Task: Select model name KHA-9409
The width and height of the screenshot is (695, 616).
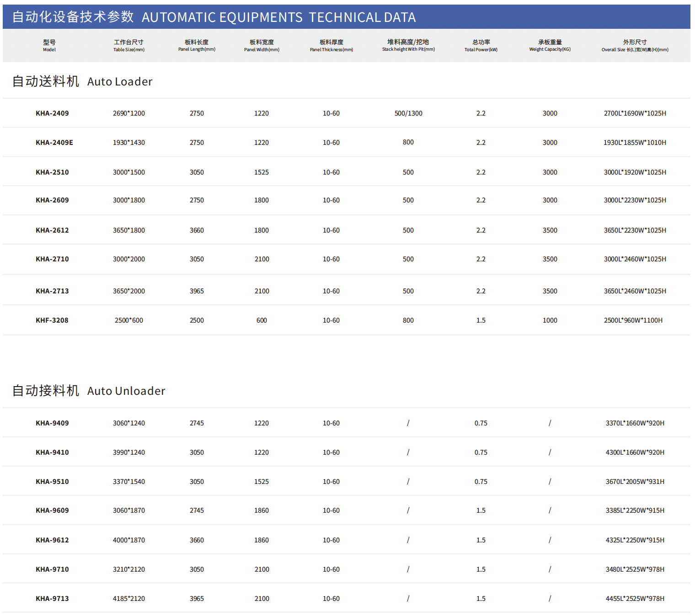Action: (52, 423)
